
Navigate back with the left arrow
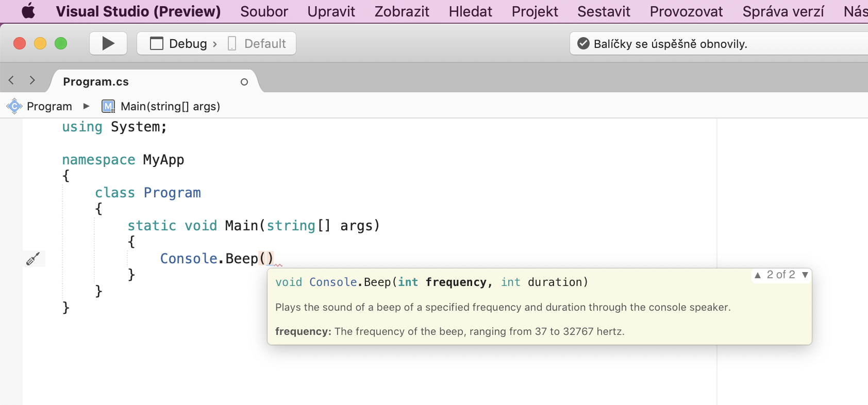tap(11, 80)
